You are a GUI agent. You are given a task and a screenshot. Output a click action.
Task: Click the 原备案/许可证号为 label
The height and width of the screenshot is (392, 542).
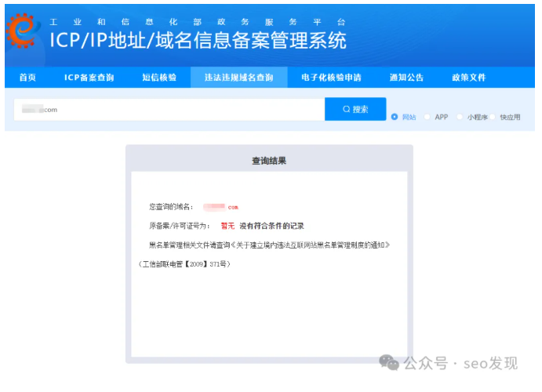pos(180,226)
